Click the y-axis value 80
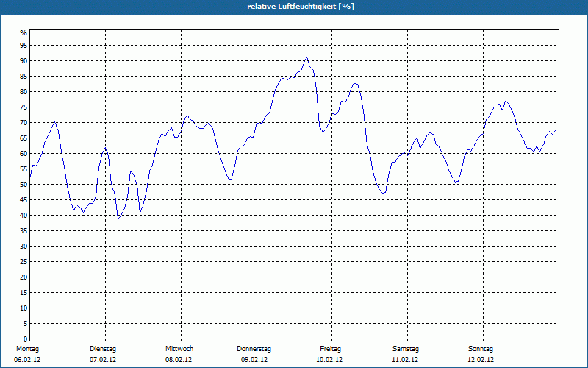Screen dimensions: 588x368 point(24,91)
